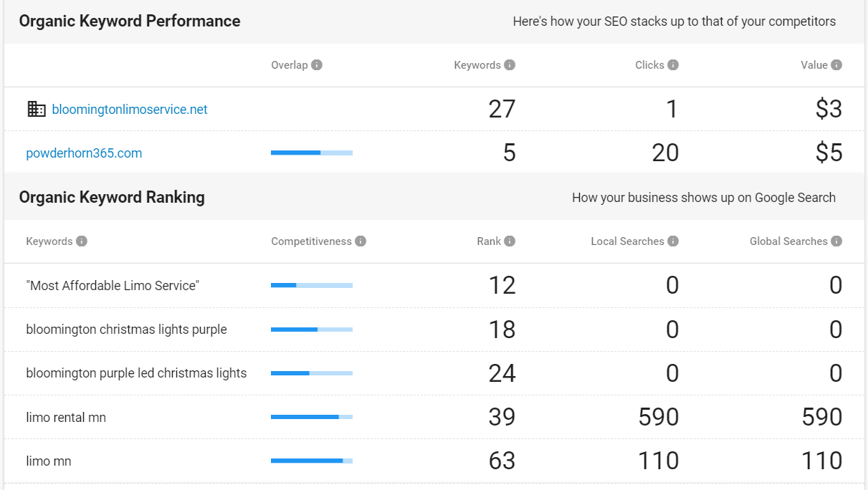Click the Google Search subtitle text
This screenshot has width=868, height=490.
(704, 198)
